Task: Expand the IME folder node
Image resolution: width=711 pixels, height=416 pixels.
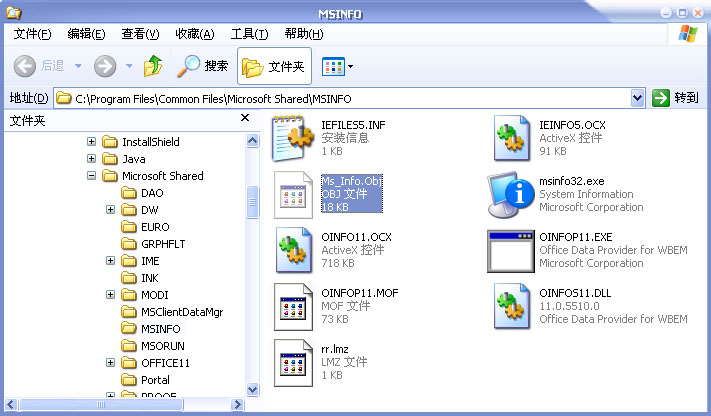Action: [110, 260]
